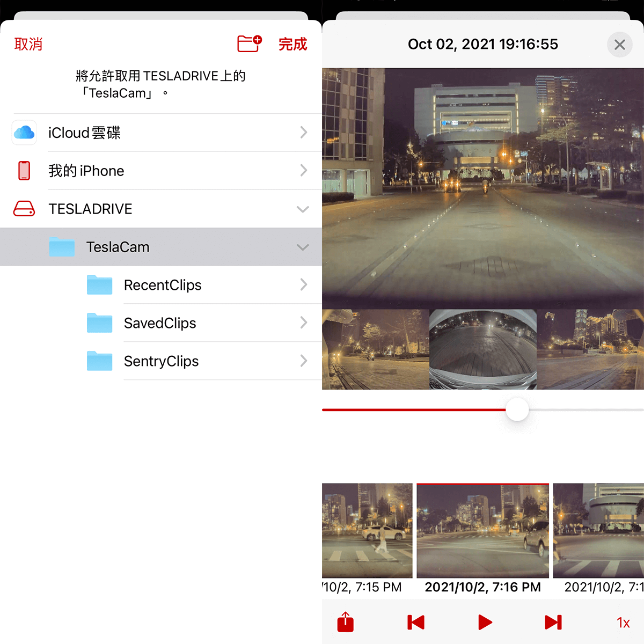Tap the main front camera video view
Viewport: 644px width, 644px height.
pyautogui.click(x=483, y=188)
